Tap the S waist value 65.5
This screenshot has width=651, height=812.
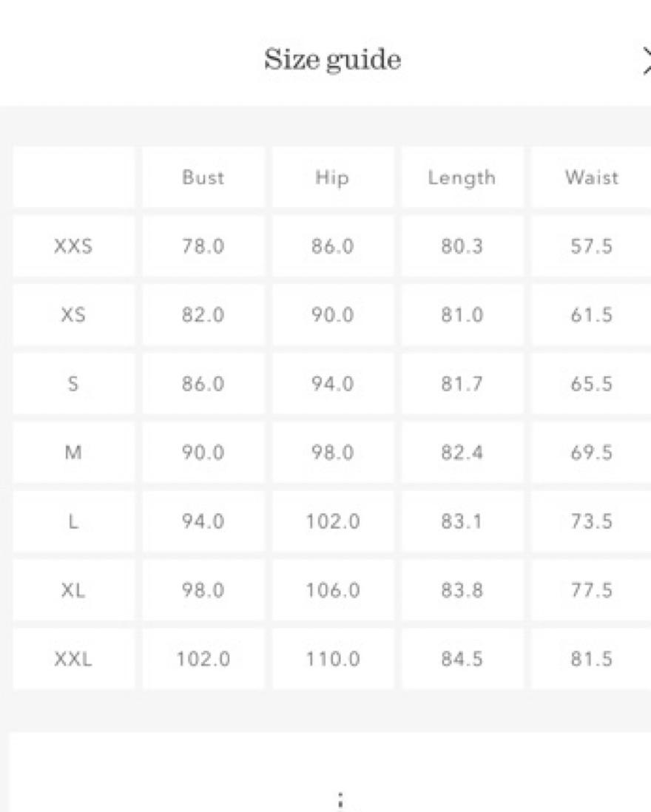point(591,384)
